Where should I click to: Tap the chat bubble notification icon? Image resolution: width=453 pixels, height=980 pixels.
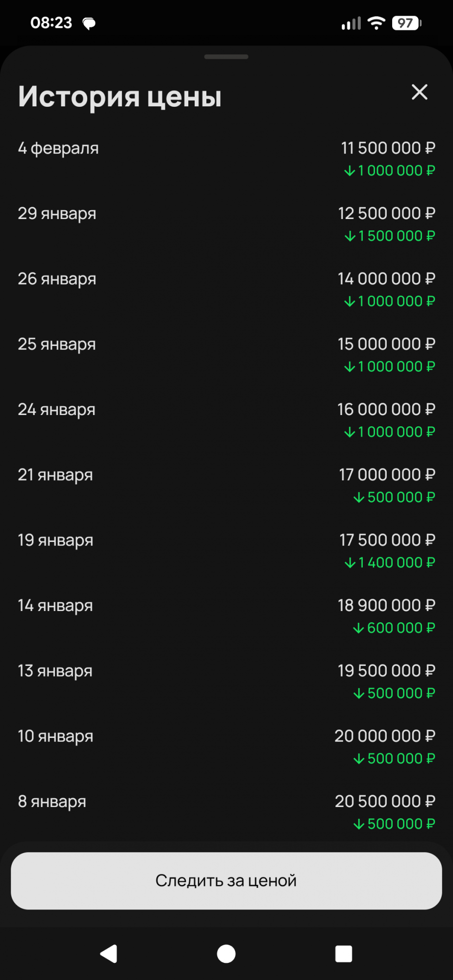tap(89, 24)
